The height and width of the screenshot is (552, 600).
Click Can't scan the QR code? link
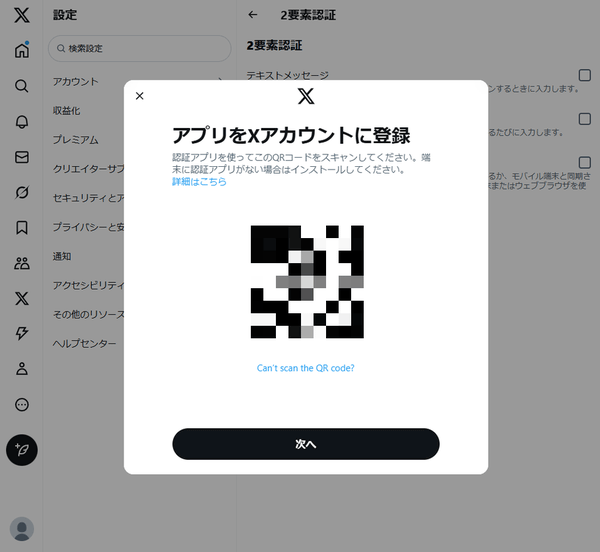(x=306, y=368)
